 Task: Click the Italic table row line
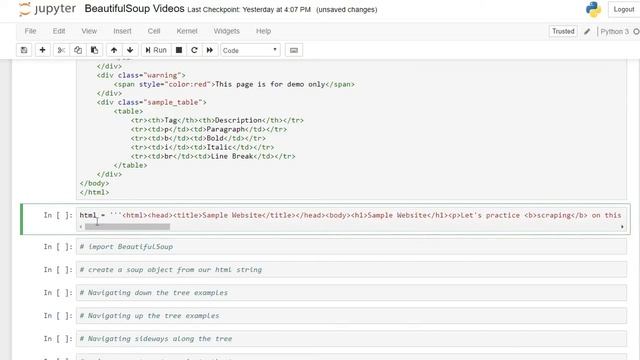tap(202, 147)
